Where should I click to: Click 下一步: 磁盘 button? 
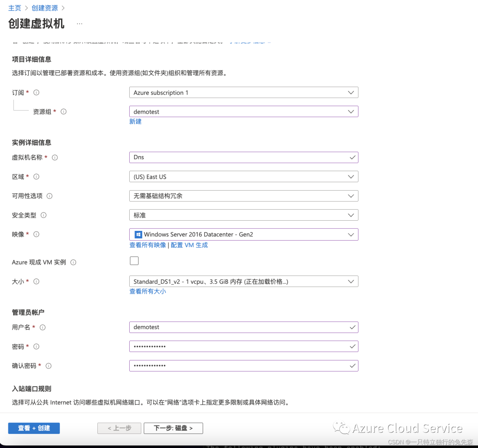(x=173, y=428)
